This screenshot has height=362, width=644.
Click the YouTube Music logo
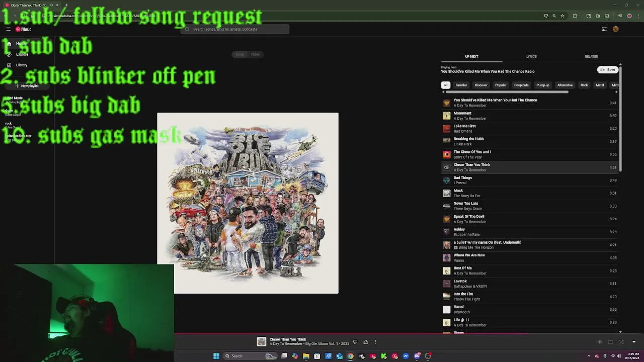tap(24, 29)
